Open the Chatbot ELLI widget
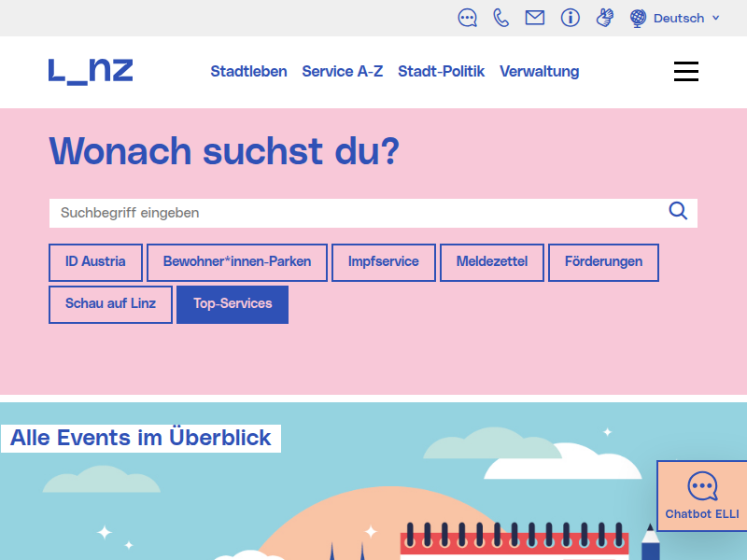Image resolution: width=747 pixels, height=560 pixels. click(x=701, y=496)
